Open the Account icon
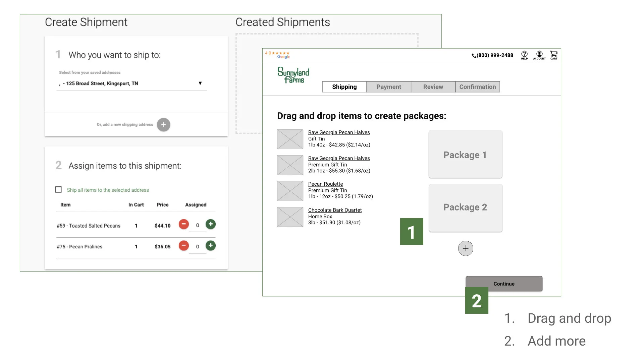 coord(539,55)
